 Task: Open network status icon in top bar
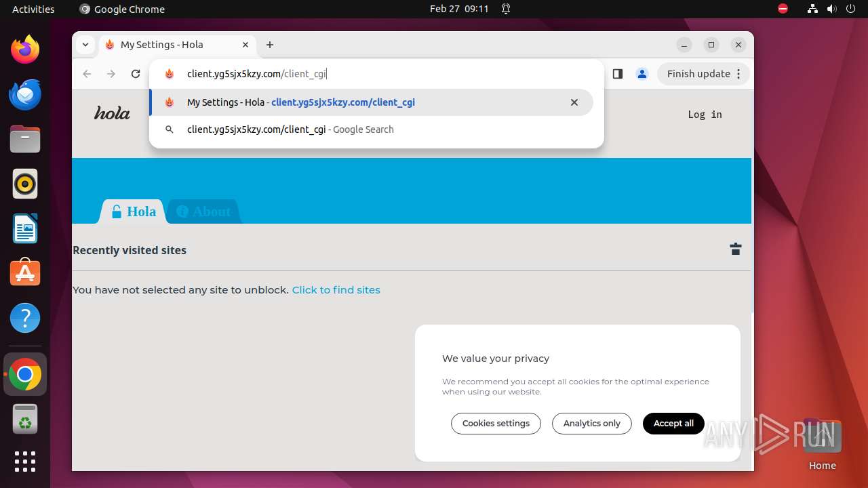(812, 9)
